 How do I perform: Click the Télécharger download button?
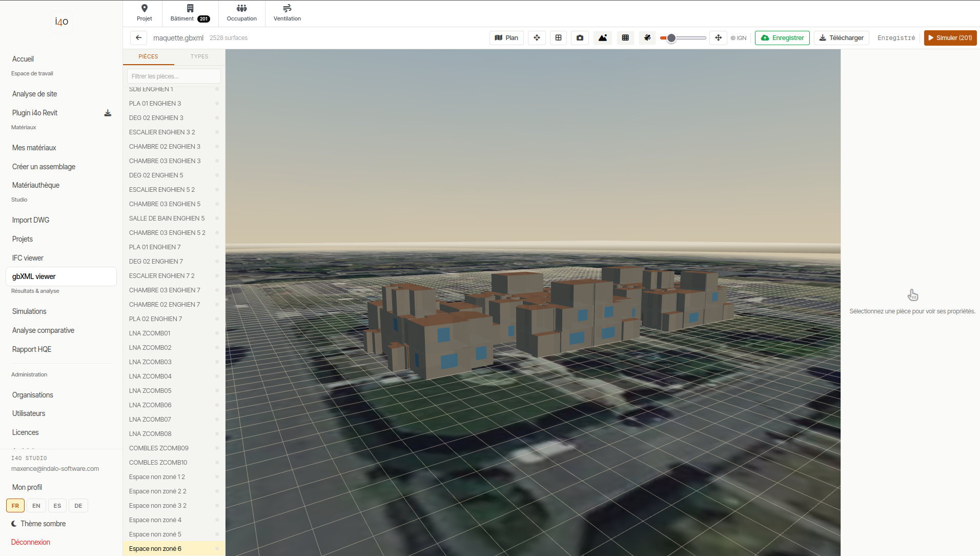(x=841, y=38)
